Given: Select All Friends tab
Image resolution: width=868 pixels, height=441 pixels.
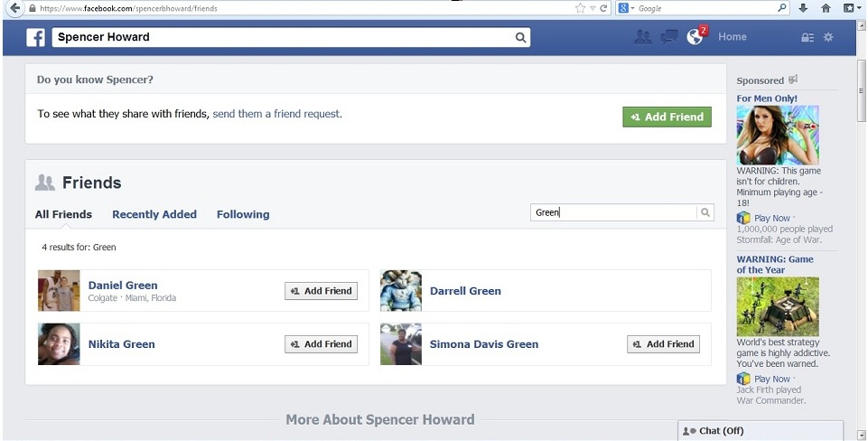Looking at the screenshot, I should (x=63, y=214).
